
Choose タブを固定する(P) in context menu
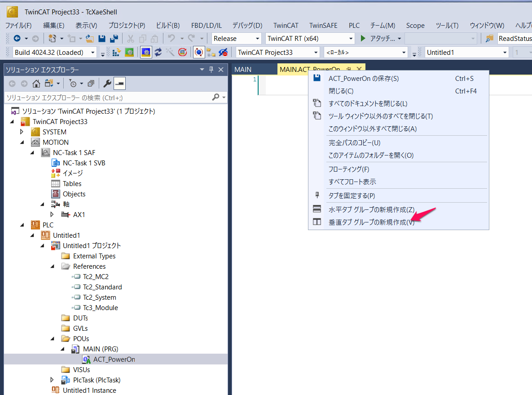[x=398, y=195]
